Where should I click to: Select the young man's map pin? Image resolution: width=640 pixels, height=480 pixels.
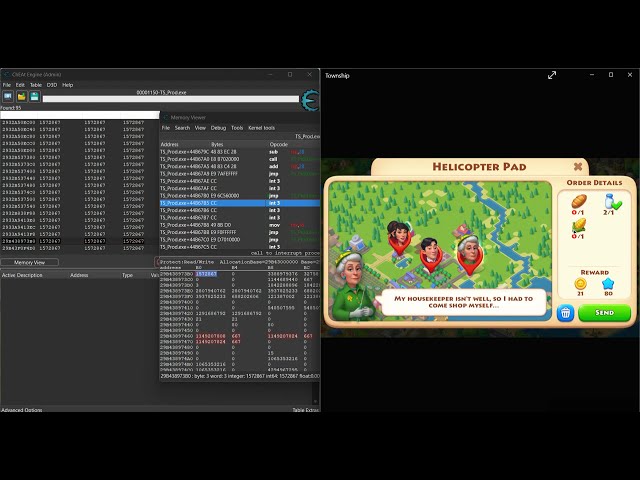click(x=431, y=255)
